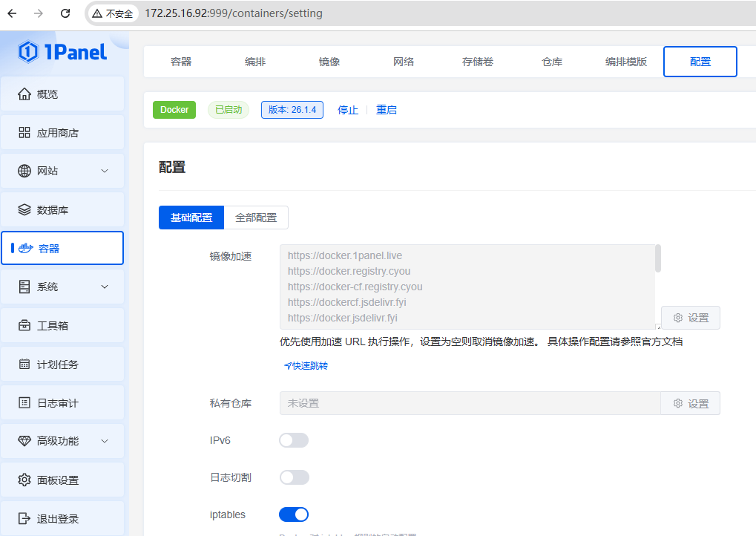The width and height of the screenshot is (756, 536).
Task: Open 计划任务 via its calendar icon
Action: (24, 365)
